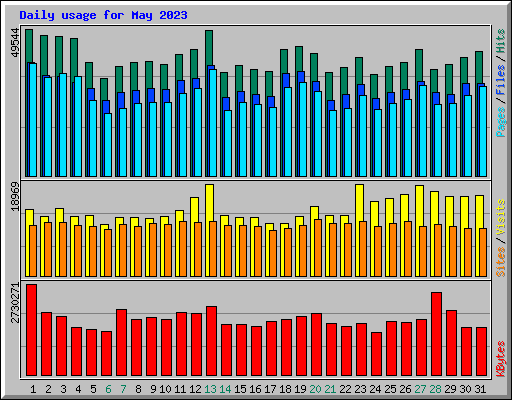Click the 'Daily usage for May 2023' title
The height and width of the screenshot is (400, 512).
103,15
